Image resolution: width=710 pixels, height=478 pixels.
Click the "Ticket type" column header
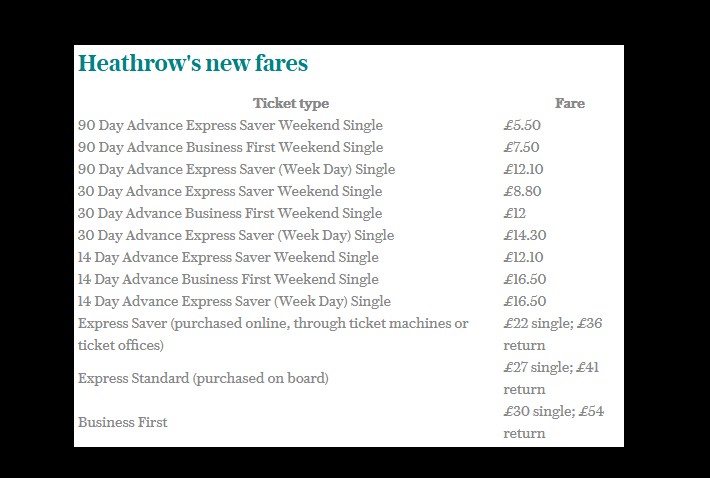(290, 103)
